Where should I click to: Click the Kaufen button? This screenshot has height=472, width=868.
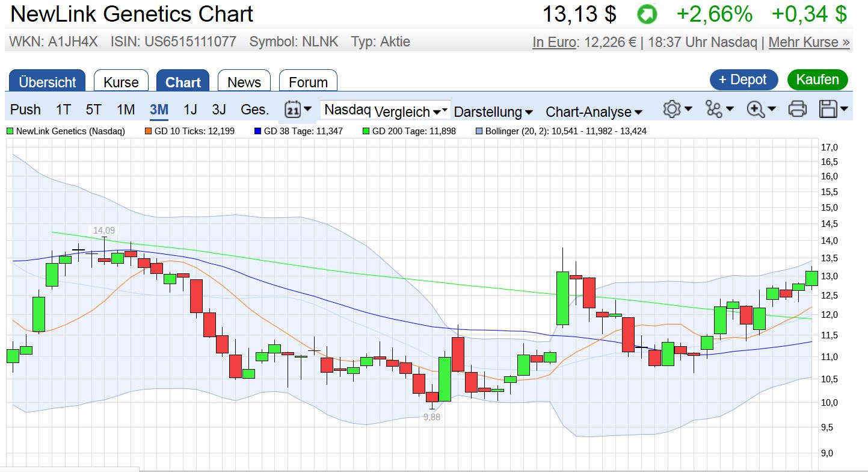coord(817,79)
